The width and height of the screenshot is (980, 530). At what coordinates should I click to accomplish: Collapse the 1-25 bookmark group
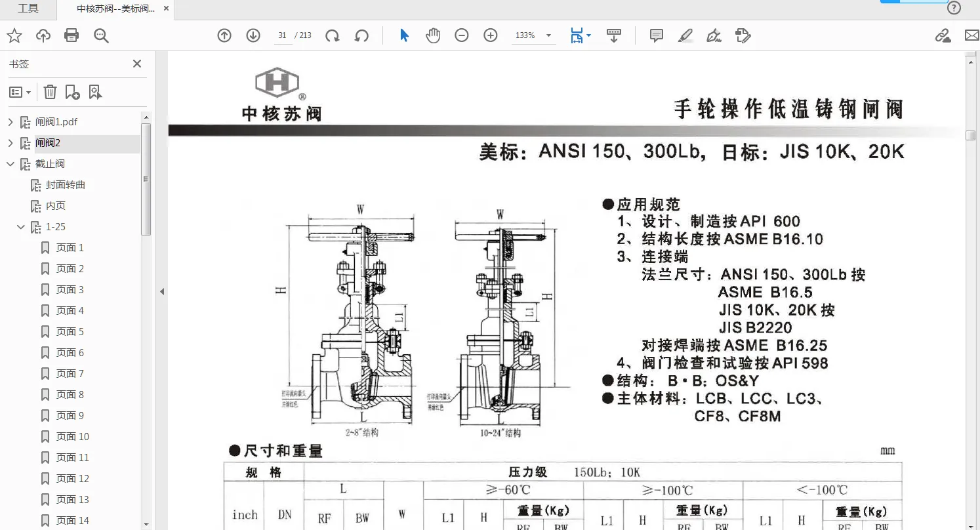tap(20, 227)
